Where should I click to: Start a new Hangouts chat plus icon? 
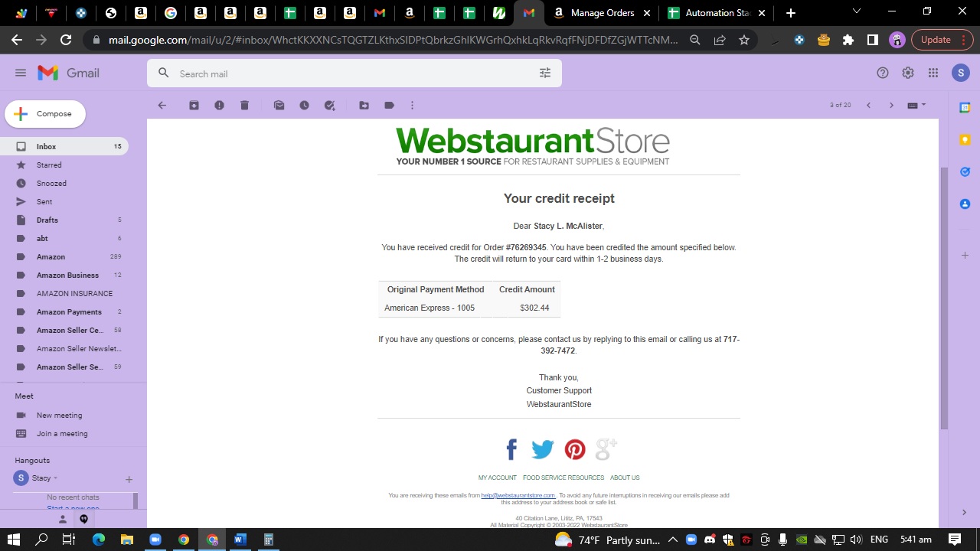click(x=129, y=479)
